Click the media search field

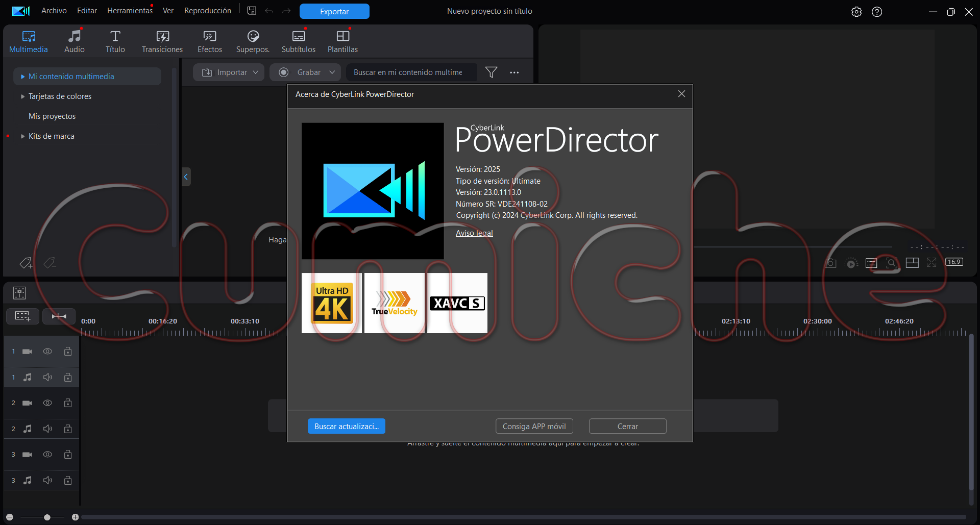[x=411, y=72]
